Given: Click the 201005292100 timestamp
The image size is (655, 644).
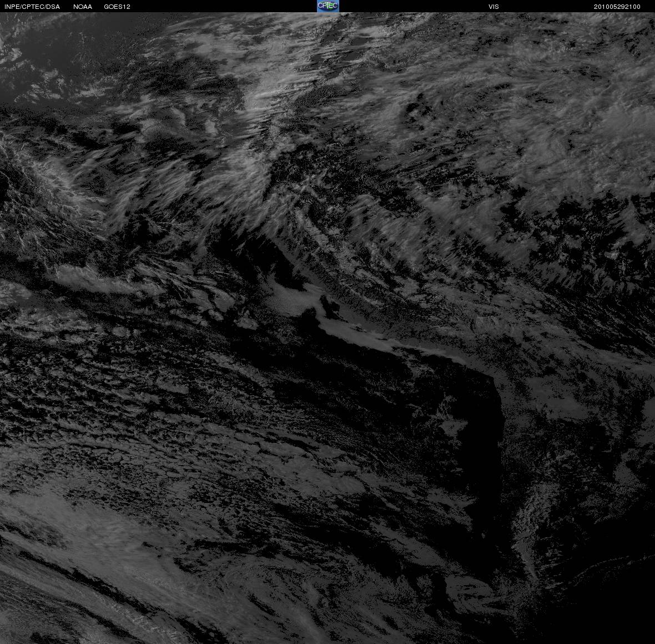Looking at the screenshot, I should tap(617, 7).
